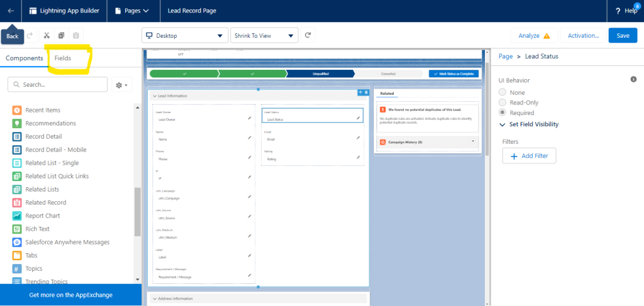644x306 pixels.
Task: Select the Report Chart component
Action: tap(42, 216)
